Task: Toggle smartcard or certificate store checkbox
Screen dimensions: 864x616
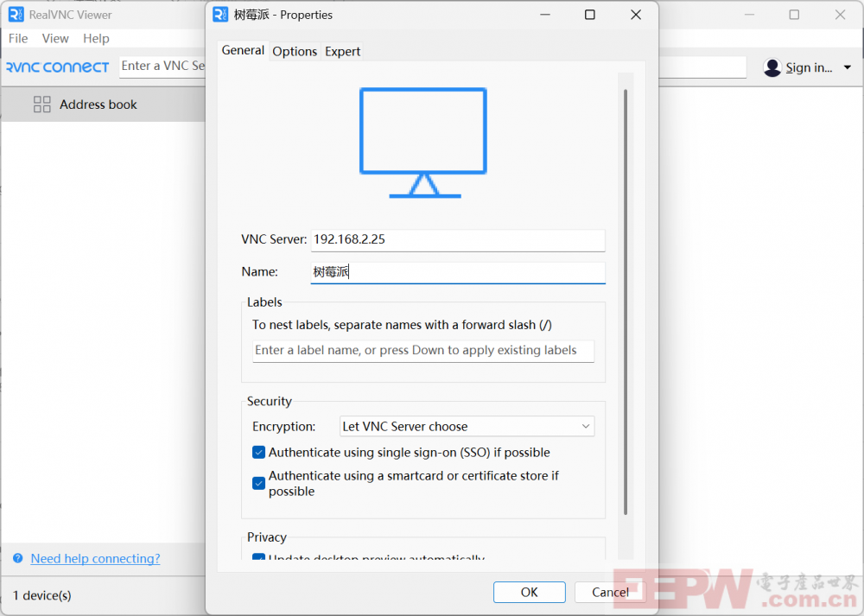Action: click(x=258, y=483)
